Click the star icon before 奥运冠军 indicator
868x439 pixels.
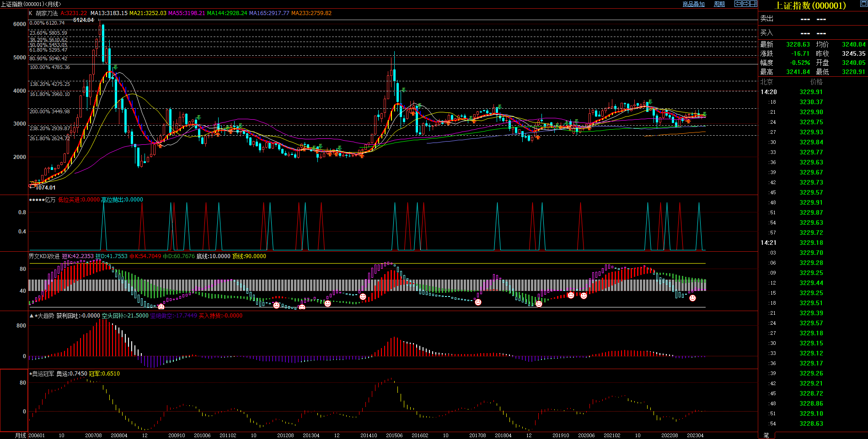31,374
